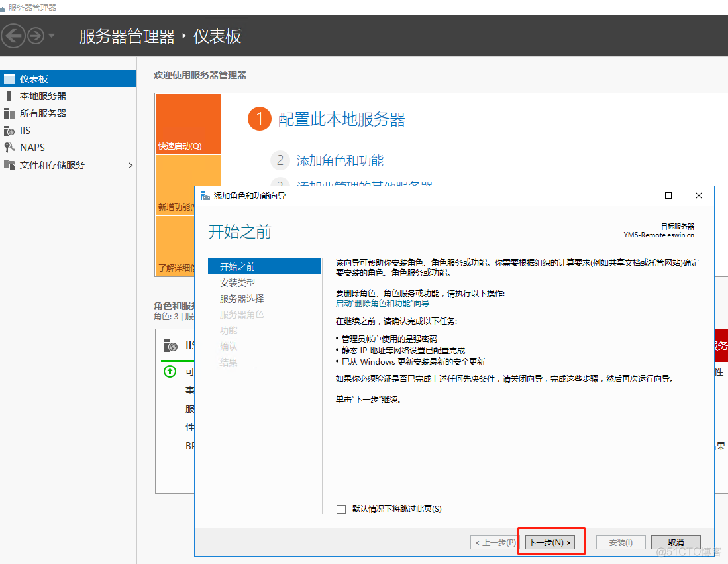Select 安装类型 wizard step
Image resolution: width=728 pixels, height=564 pixels.
pos(237,283)
